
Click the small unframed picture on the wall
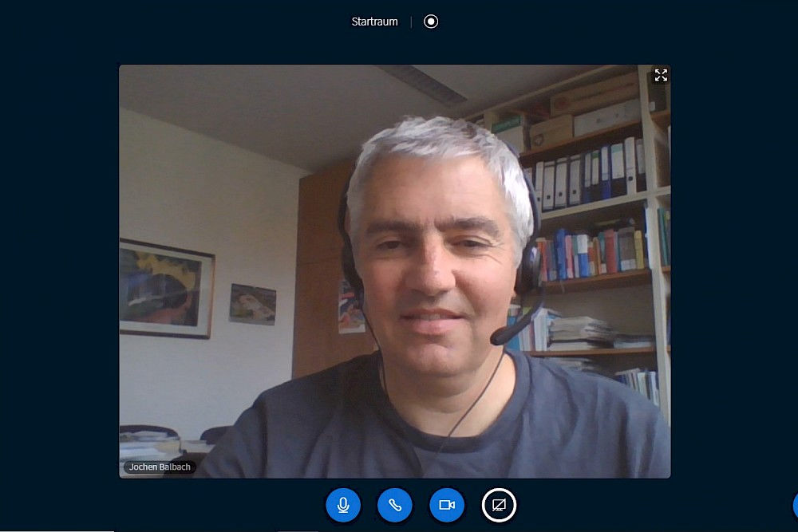[x=252, y=304]
